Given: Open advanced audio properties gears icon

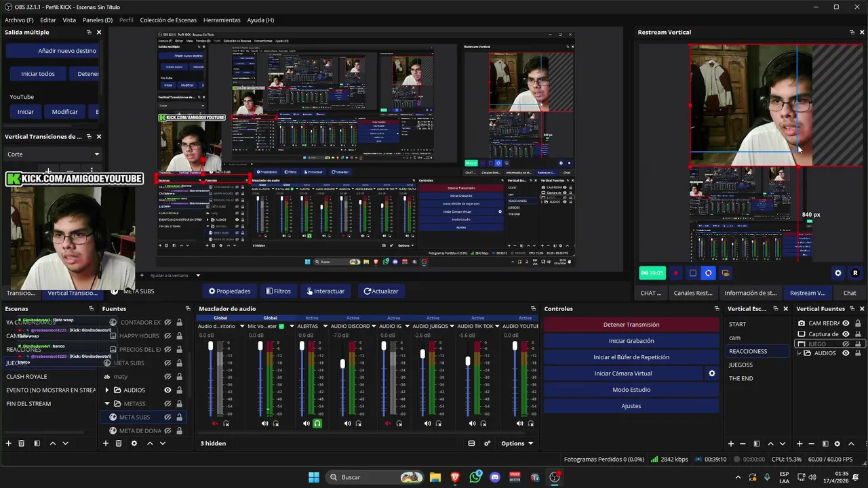Looking at the screenshot, I should 487,443.
